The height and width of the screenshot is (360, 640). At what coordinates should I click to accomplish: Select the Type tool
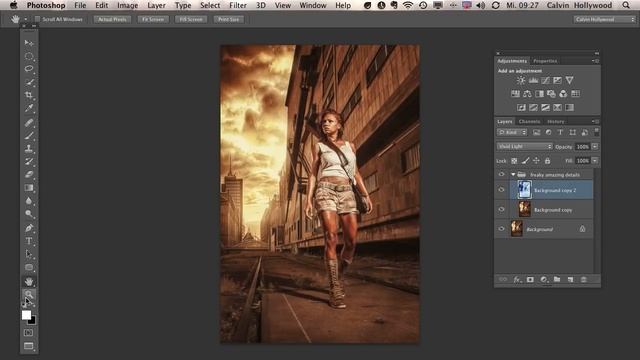point(29,241)
